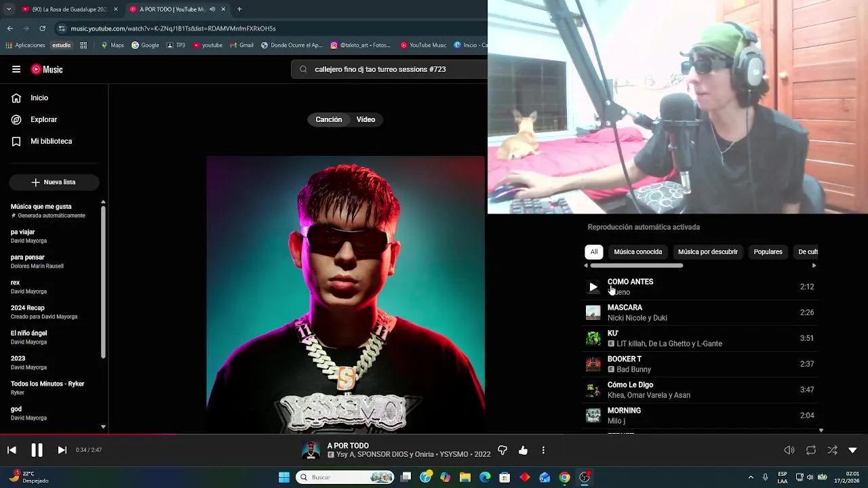Switch to La Rosa de Guadalupe tab
Image resolution: width=868 pixels, height=488 pixels.
point(70,9)
